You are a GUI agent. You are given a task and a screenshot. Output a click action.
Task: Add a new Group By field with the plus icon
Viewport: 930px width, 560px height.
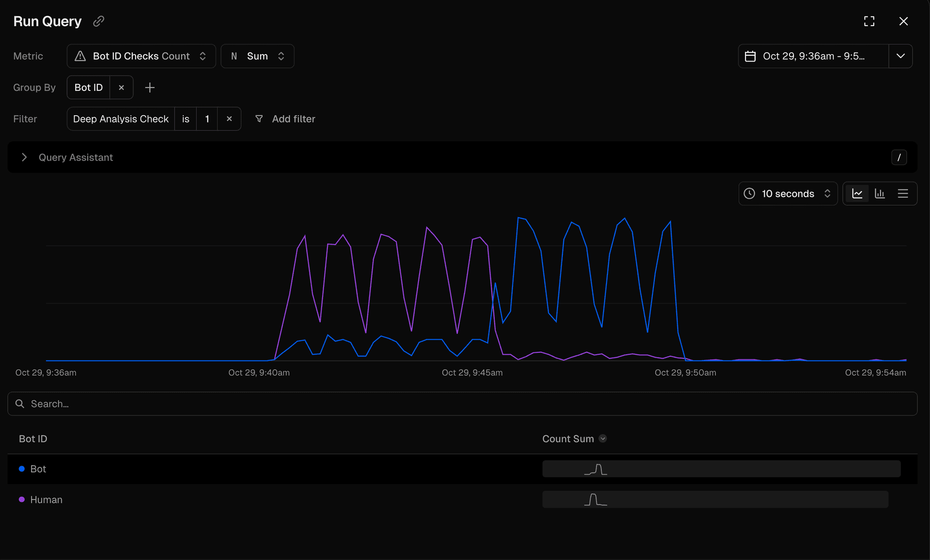150,88
